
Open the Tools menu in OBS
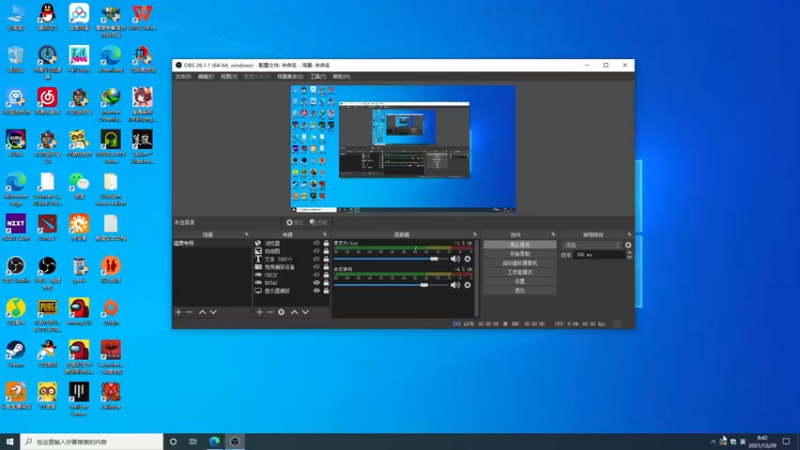click(x=318, y=77)
